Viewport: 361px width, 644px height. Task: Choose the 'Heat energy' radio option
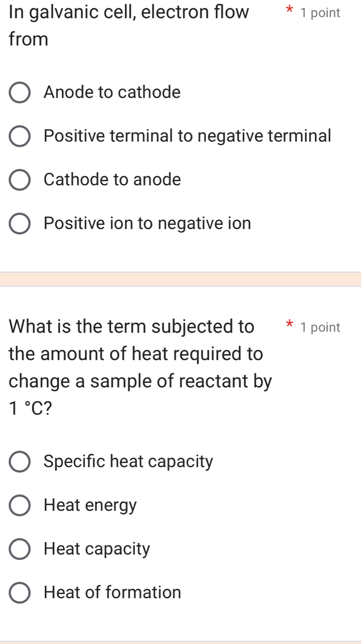point(20,505)
